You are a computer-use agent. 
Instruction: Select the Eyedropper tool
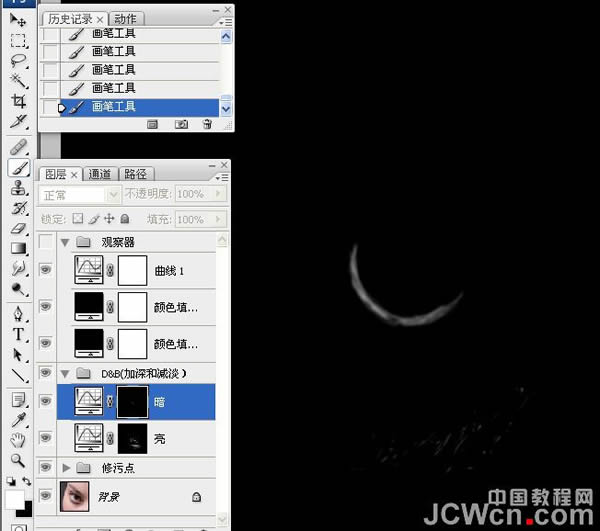18,420
